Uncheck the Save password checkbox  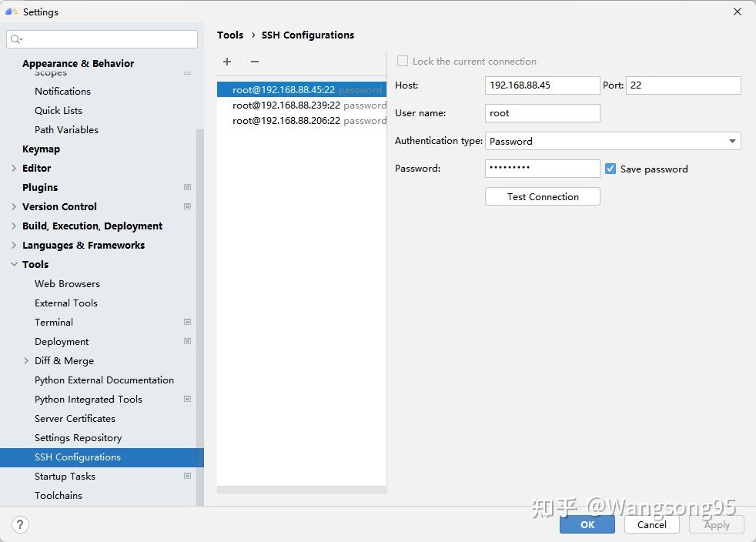(x=610, y=169)
